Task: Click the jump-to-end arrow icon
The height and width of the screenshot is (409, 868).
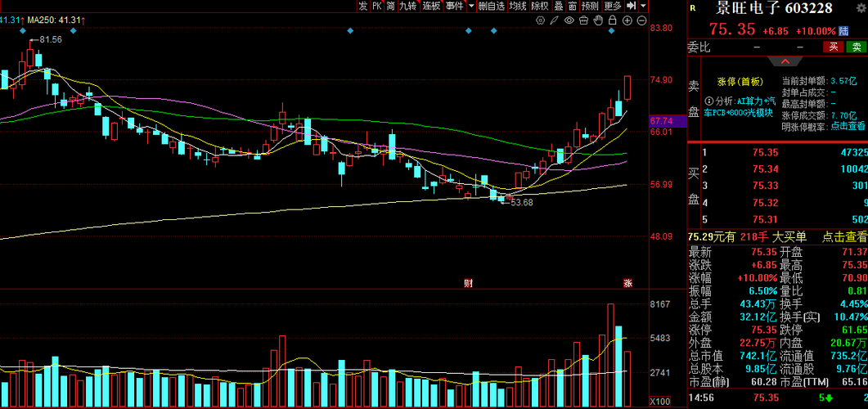Action: (x=631, y=6)
